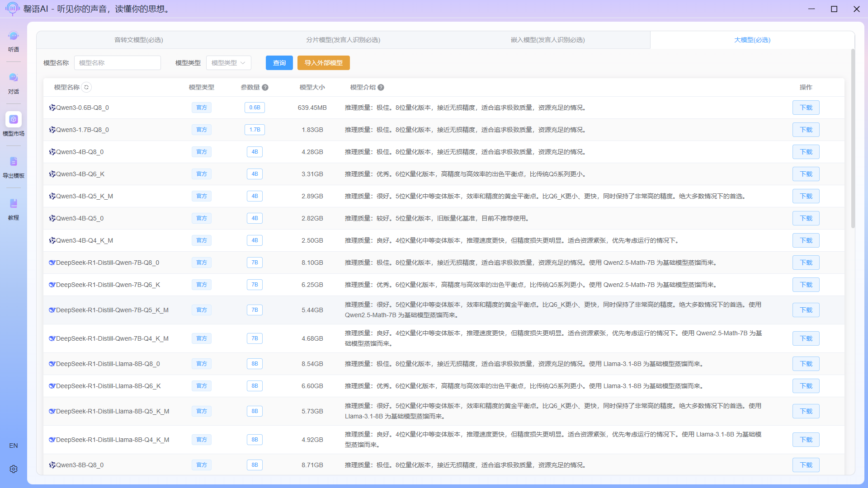Click the 操作 column header
The width and height of the screenshot is (868, 488).
tap(806, 87)
